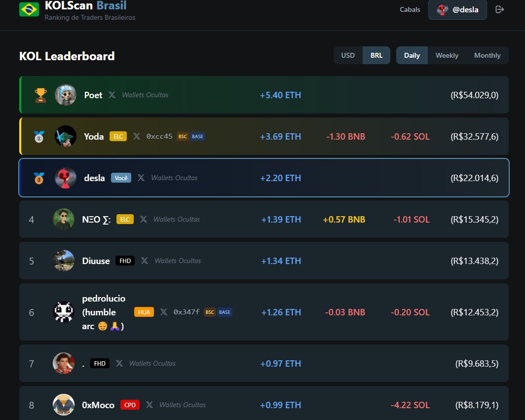This screenshot has width=525, height=420.
Task: Open the @desla account button
Action: tap(457, 10)
